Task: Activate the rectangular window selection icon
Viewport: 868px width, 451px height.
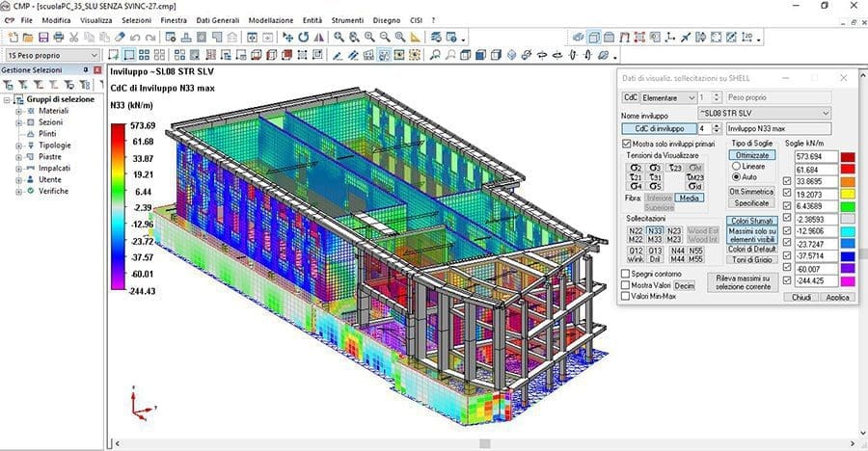Action: (129, 55)
